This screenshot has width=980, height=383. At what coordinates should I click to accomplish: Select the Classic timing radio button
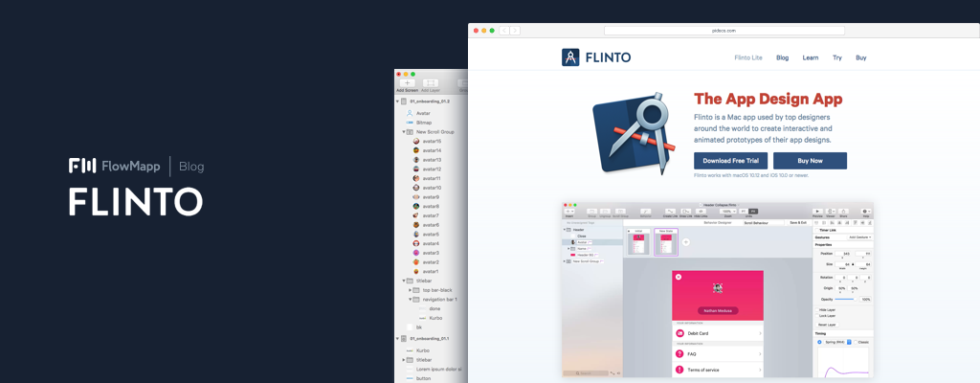(856, 342)
